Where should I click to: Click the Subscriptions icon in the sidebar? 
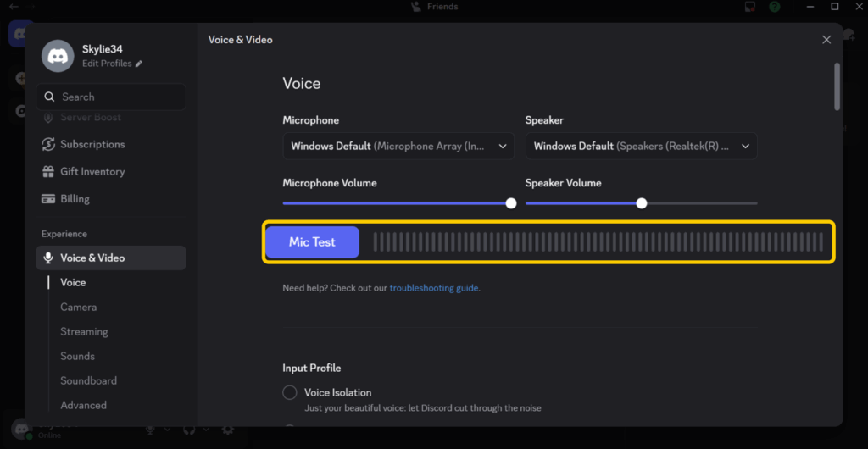[48, 144]
